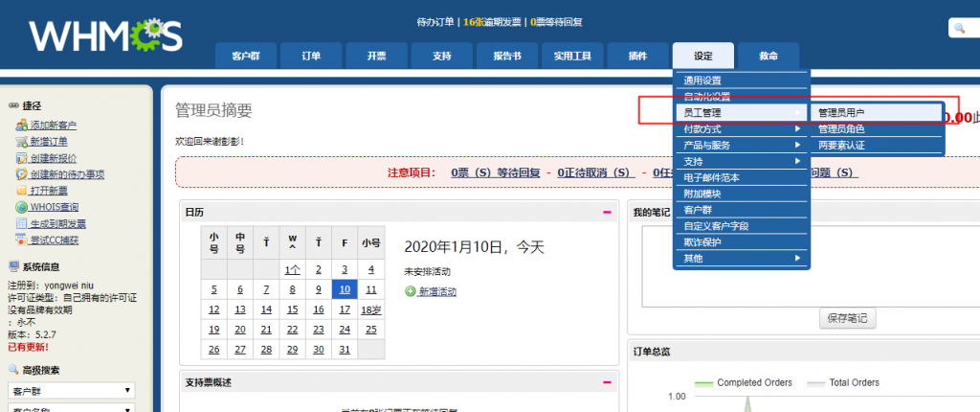Viewport: 980px width, 412px height.
Task: Select 管理员角色 in the submenu
Action: point(877,129)
